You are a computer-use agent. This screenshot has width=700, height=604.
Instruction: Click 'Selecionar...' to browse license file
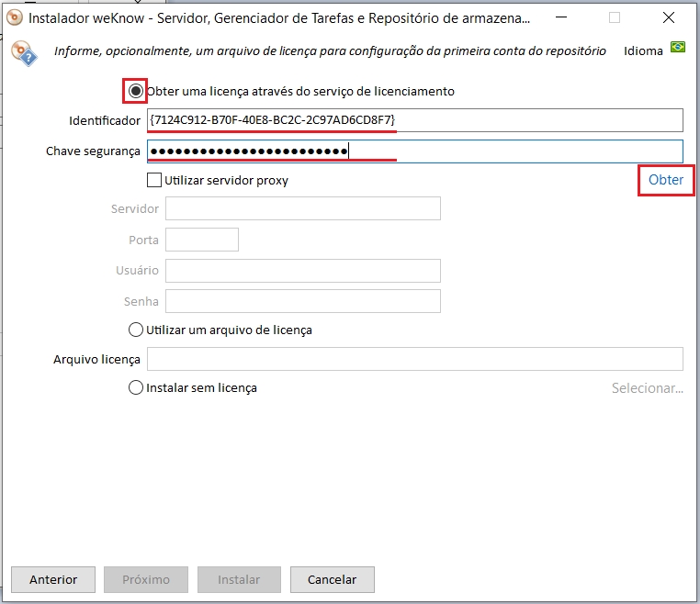[648, 388]
